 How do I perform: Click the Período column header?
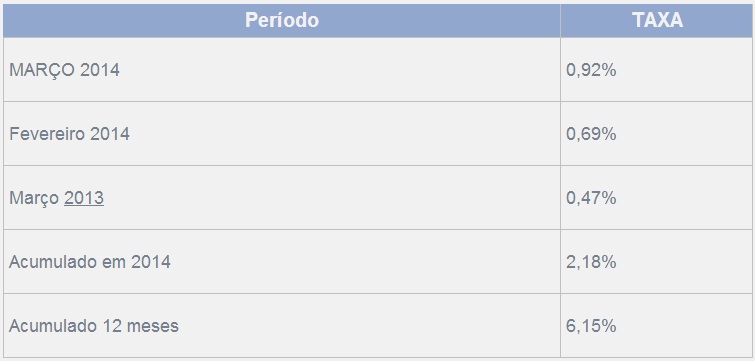[x=282, y=20]
